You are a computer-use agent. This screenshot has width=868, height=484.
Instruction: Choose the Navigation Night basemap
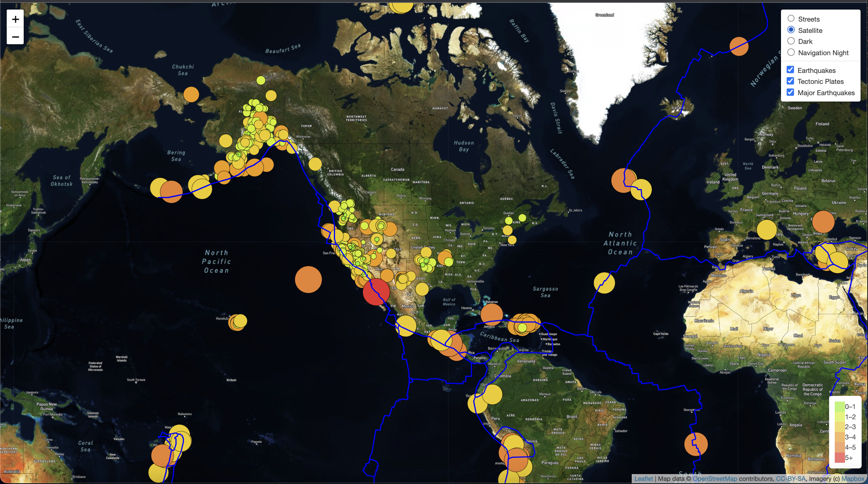791,52
